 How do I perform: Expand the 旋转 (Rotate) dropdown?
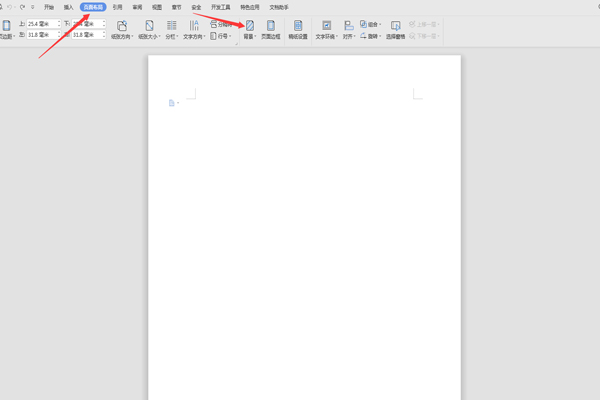tap(371, 35)
